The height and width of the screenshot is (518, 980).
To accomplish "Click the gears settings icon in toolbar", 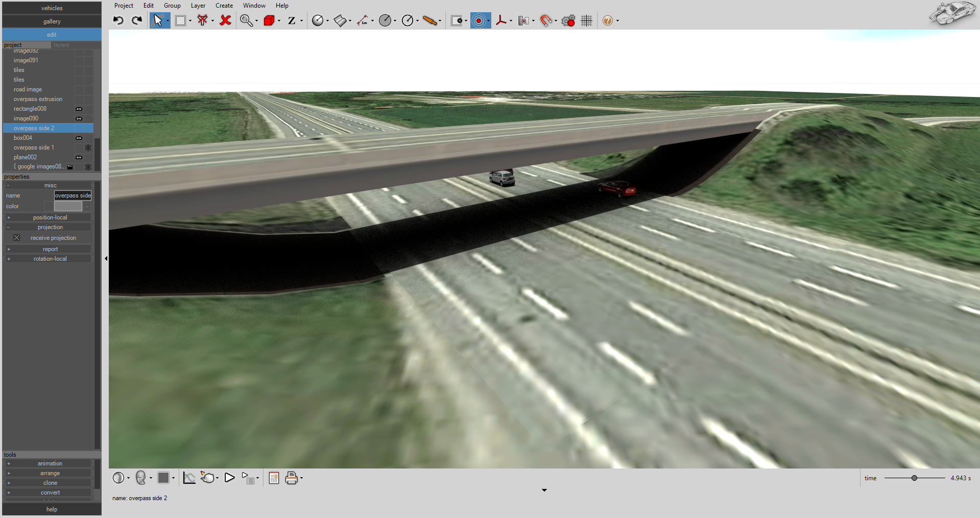I will click(x=567, y=20).
